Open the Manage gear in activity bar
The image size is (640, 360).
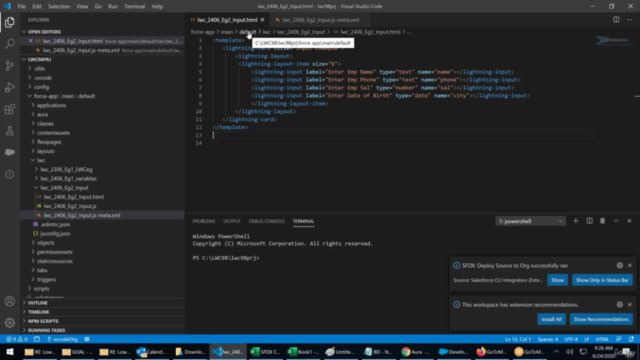10,323
